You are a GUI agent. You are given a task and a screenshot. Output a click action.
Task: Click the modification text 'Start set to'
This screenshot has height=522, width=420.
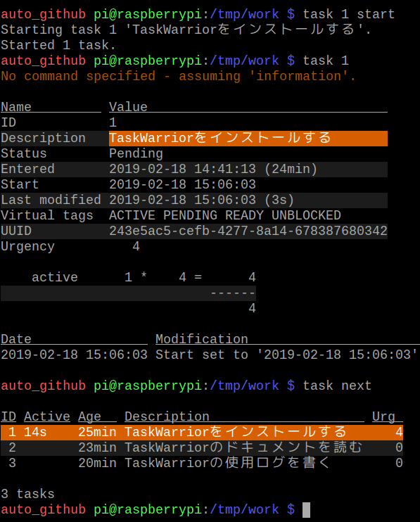pos(202,355)
